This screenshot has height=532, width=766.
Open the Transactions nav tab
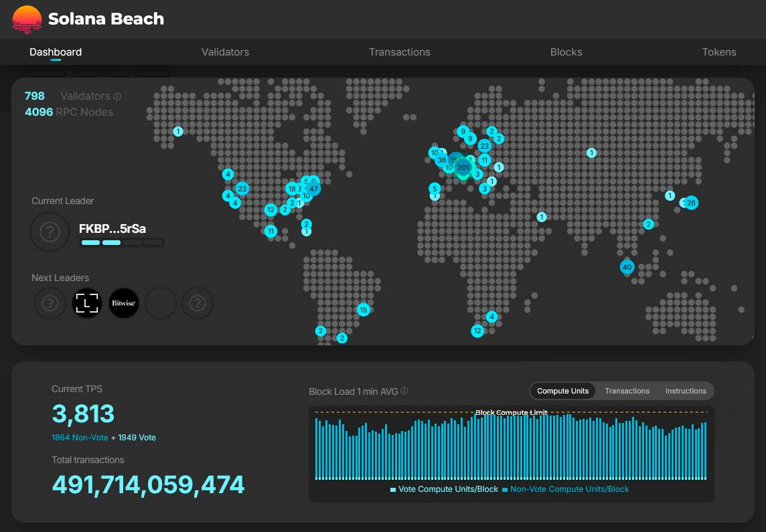pyautogui.click(x=400, y=52)
